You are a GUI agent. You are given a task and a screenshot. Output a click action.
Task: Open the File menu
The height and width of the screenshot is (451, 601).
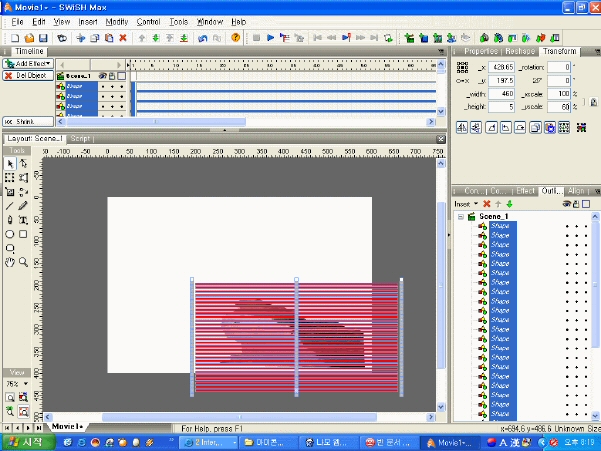[x=17, y=22]
